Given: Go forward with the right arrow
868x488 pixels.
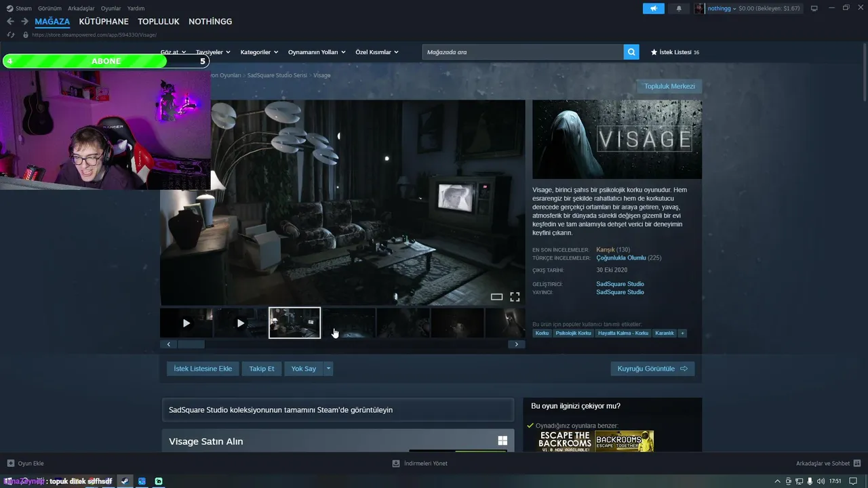Looking at the screenshot, I should click(x=24, y=22).
